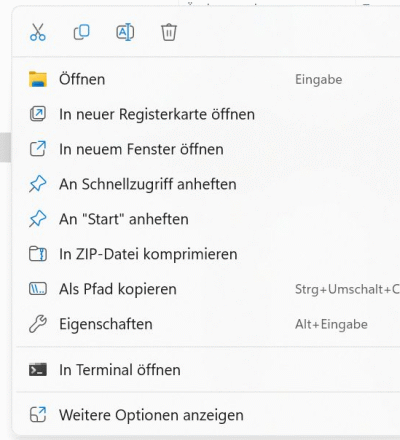
Task: Click the Delete trash can icon
Action: click(x=169, y=32)
